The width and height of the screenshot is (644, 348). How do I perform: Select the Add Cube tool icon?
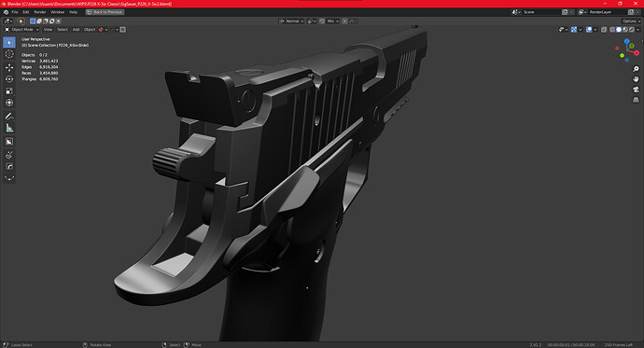[x=9, y=142]
